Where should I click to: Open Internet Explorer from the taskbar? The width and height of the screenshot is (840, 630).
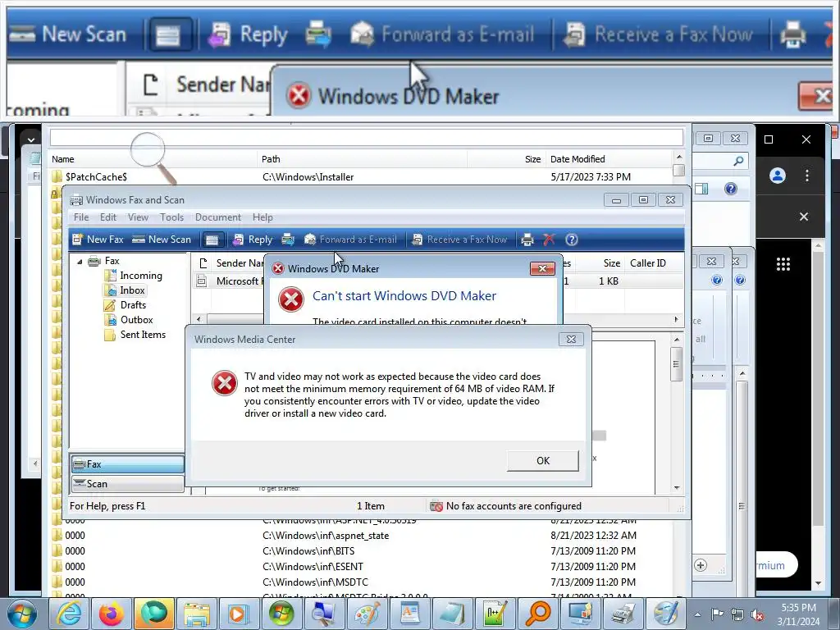(70, 614)
